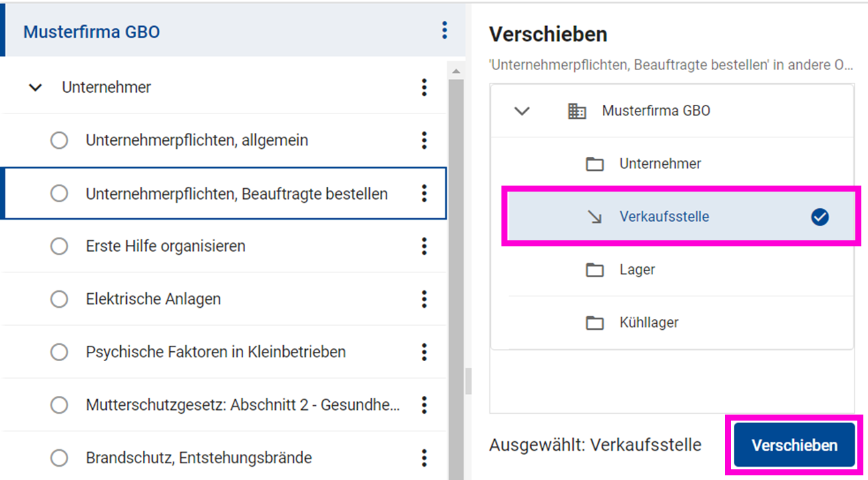Open options menu for Brandschutz, Entstehungsbrände
Screen dimensions: 868x480
point(424,458)
